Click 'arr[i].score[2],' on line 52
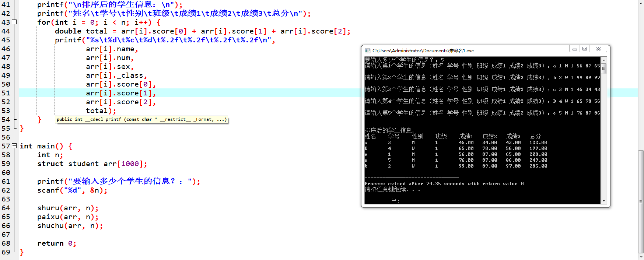Viewport: 644px width, 260px height. tap(121, 102)
